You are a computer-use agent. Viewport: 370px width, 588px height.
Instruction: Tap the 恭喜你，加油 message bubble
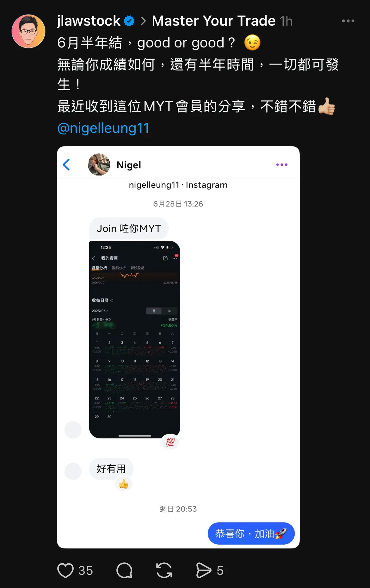[251, 533]
